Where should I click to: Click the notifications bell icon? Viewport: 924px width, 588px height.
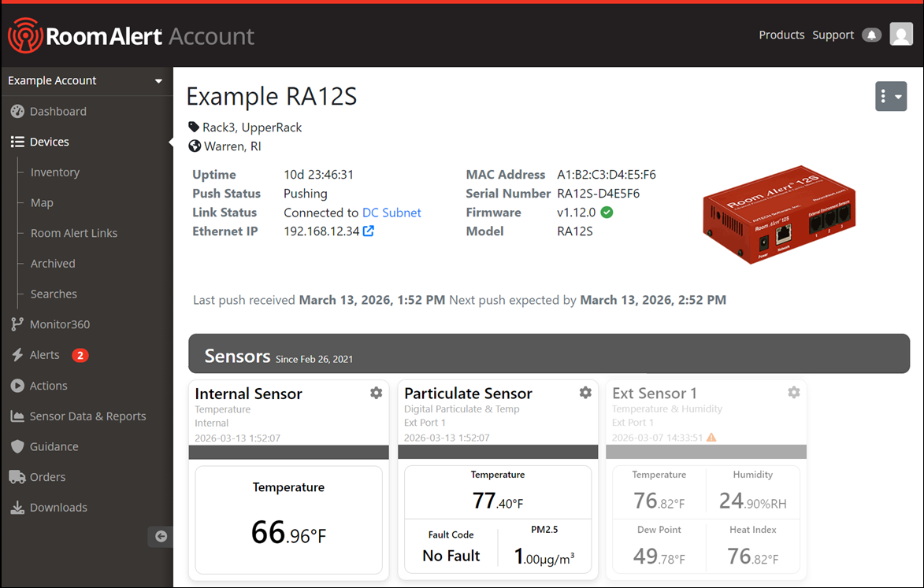(x=871, y=35)
